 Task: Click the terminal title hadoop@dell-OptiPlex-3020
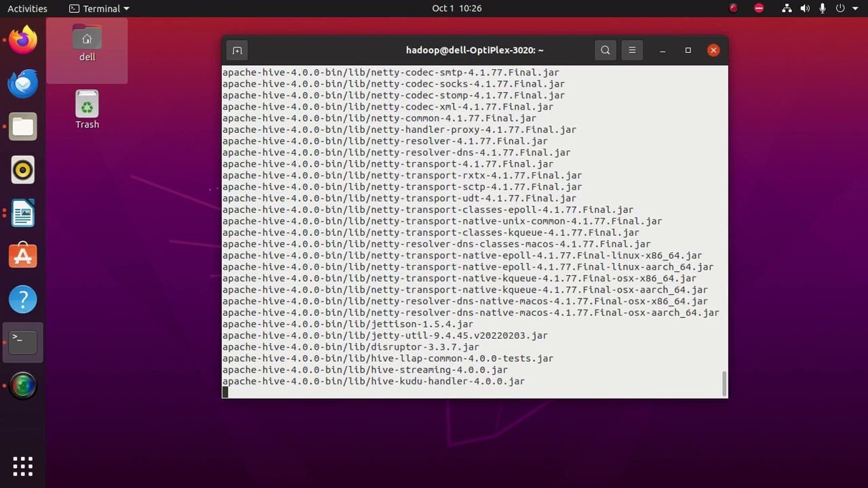tap(475, 50)
